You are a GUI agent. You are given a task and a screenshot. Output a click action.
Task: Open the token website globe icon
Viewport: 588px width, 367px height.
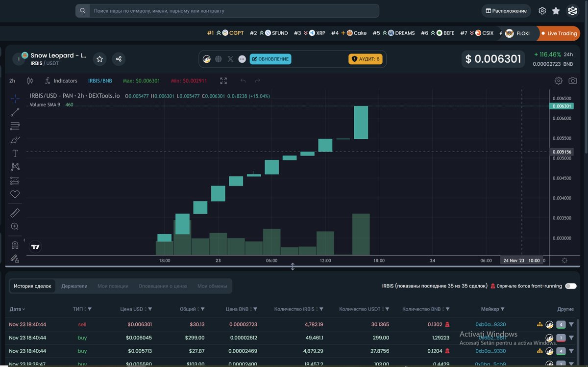[x=219, y=59]
